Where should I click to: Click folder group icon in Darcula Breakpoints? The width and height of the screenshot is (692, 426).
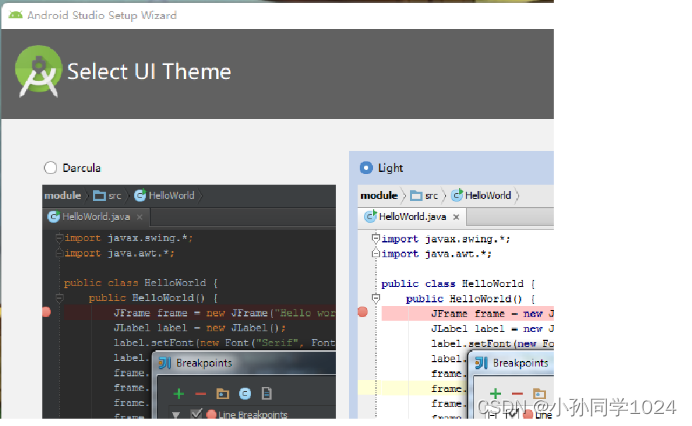[222, 393]
